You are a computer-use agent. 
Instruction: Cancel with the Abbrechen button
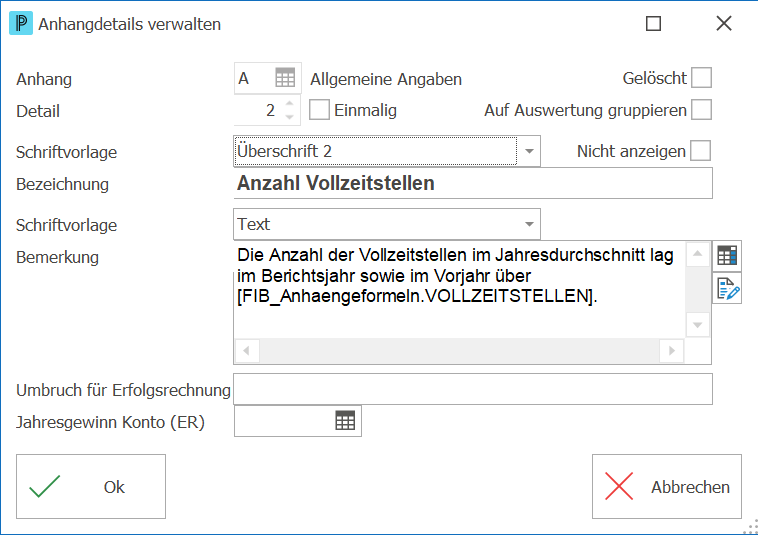click(x=667, y=486)
